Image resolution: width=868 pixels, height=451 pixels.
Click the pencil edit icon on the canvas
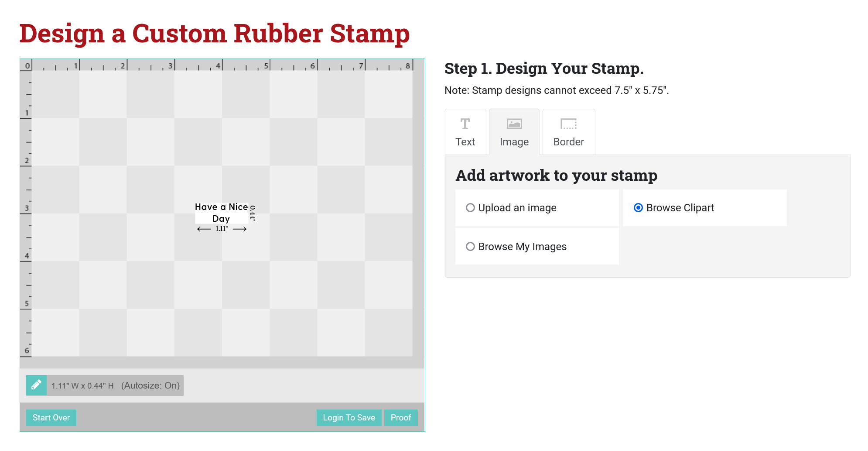pos(36,385)
